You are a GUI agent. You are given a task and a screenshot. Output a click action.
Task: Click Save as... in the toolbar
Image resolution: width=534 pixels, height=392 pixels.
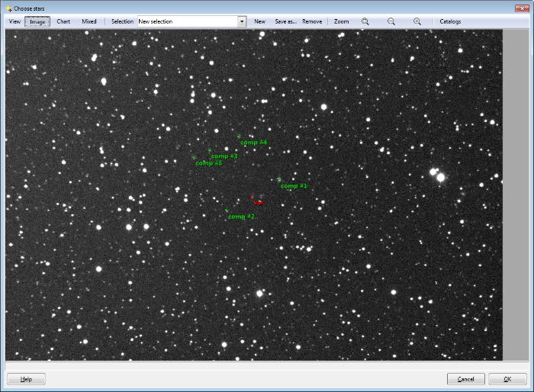coord(285,21)
